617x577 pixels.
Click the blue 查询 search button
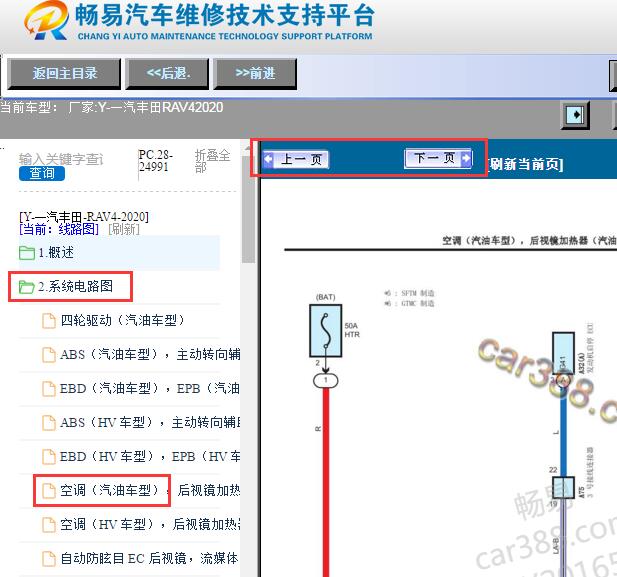point(42,173)
